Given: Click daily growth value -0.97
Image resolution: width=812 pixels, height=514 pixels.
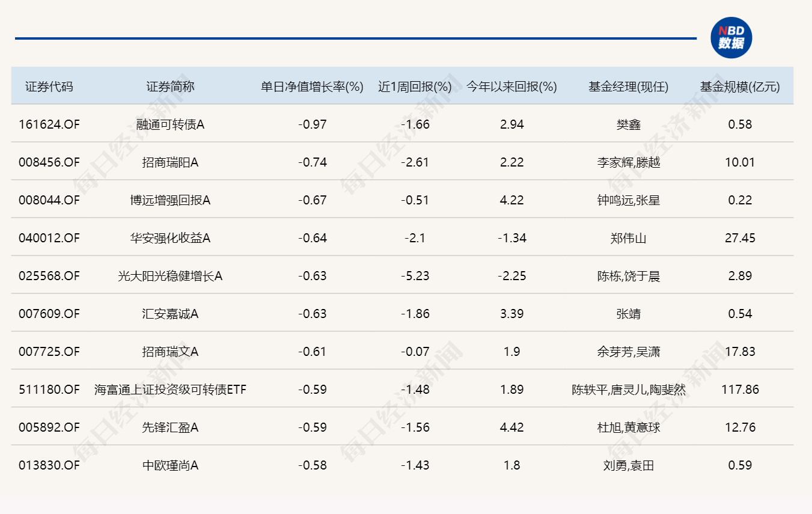Looking at the screenshot, I should [313, 124].
